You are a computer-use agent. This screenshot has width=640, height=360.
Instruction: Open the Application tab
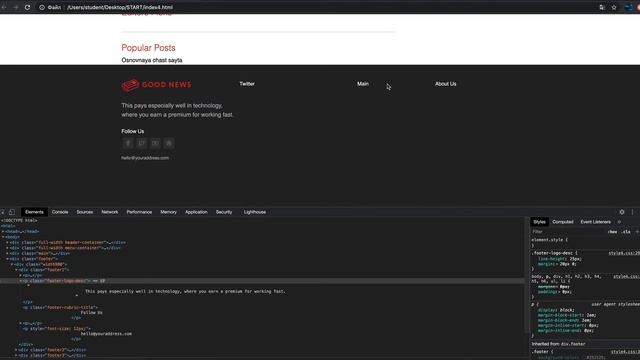tap(196, 212)
